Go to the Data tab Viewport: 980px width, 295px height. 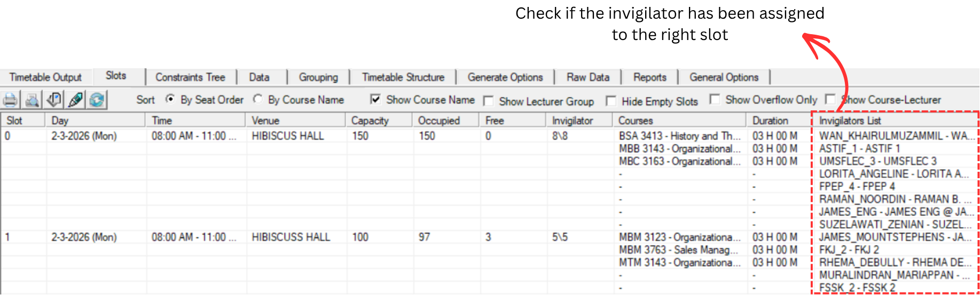point(260,77)
